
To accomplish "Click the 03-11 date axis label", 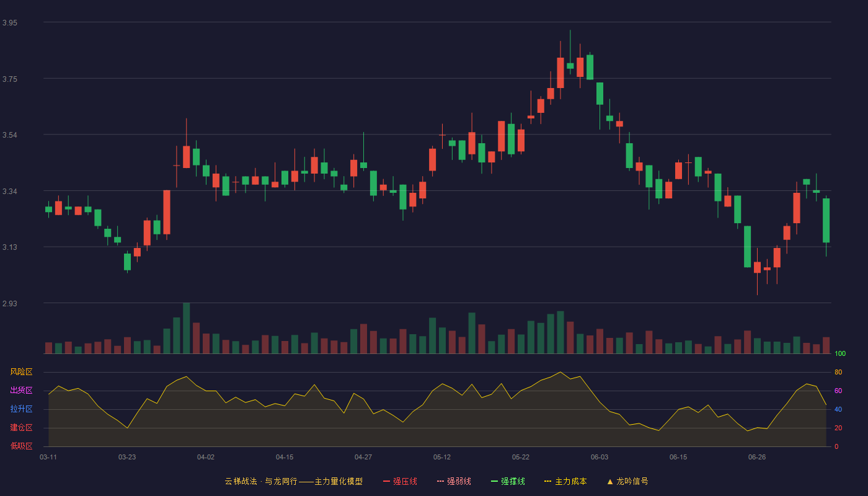I will click(48, 457).
